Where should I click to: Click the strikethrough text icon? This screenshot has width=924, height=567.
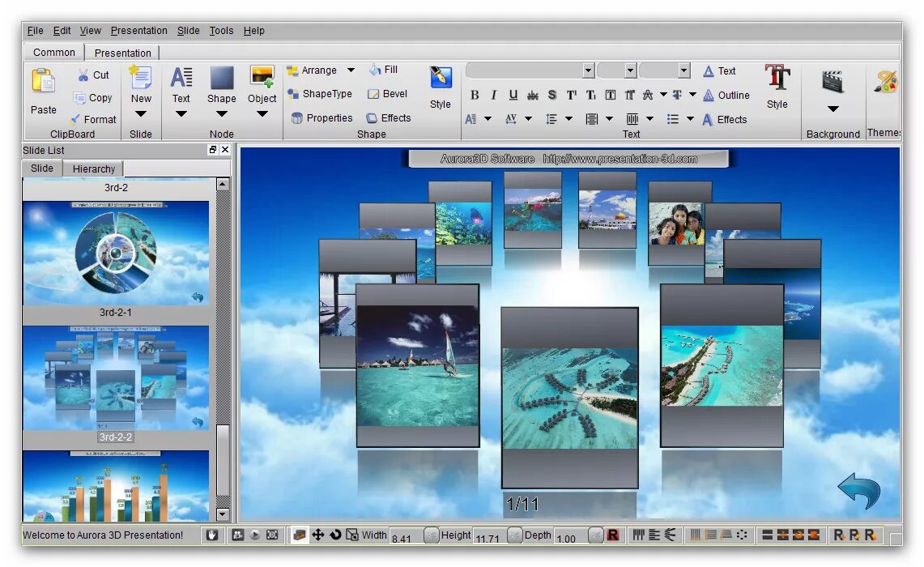click(533, 95)
